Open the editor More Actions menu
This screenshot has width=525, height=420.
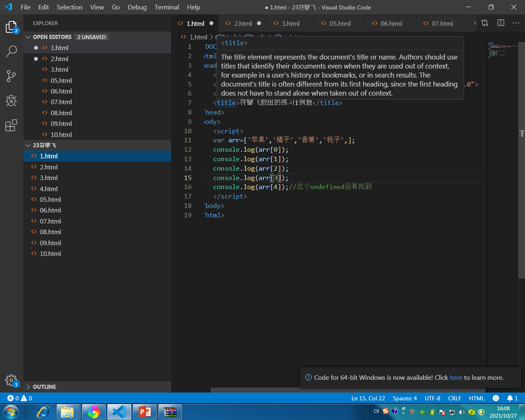[x=516, y=23]
